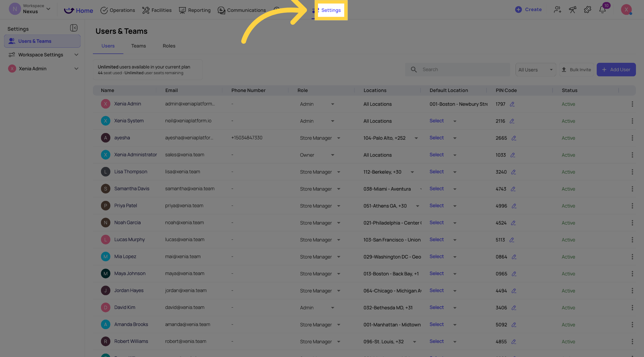Sort by the Status column header

570,90
